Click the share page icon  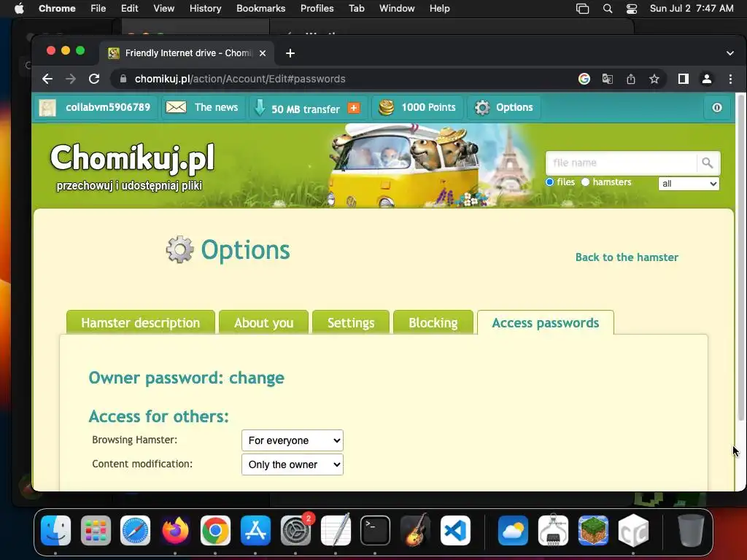tap(631, 79)
